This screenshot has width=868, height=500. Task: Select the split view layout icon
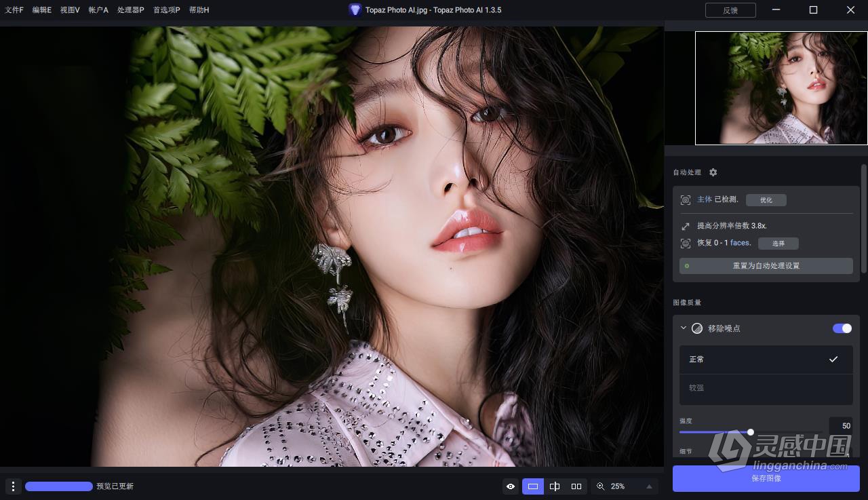(555, 486)
